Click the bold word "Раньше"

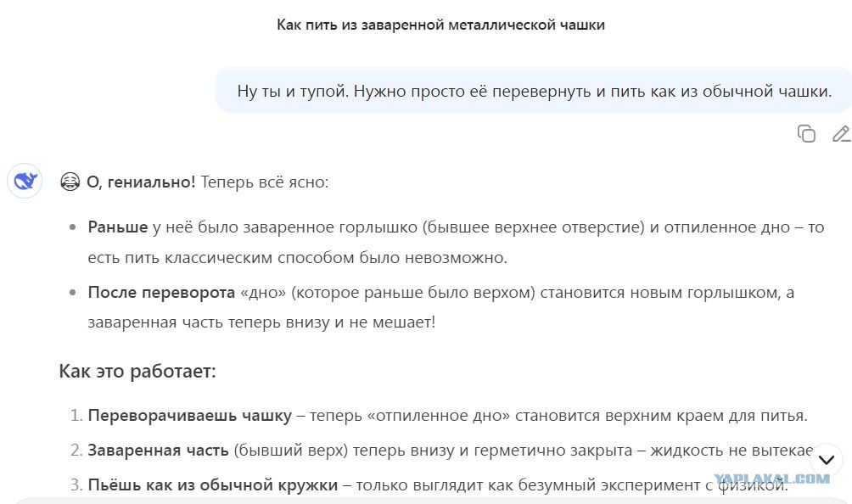pyautogui.click(x=118, y=227)
